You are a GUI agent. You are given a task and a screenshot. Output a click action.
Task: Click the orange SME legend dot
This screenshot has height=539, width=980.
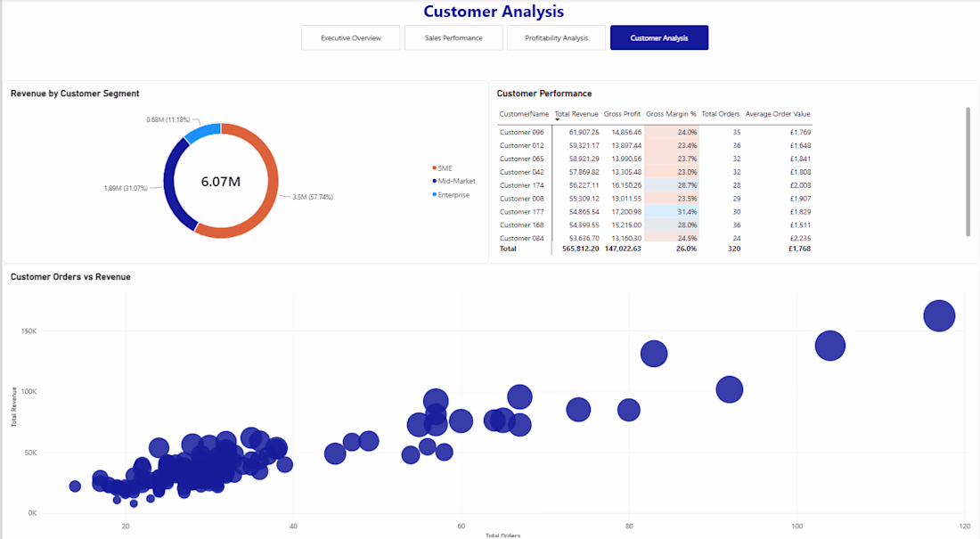(435, 167)
